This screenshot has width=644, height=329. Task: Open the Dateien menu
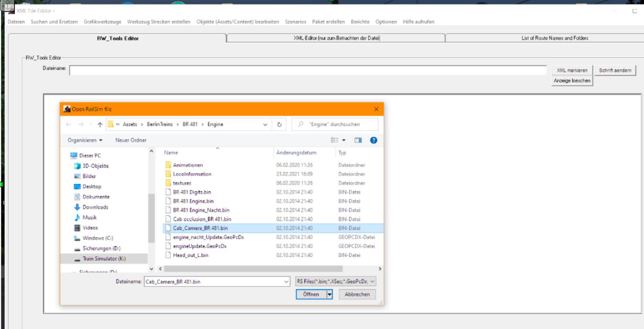(16, 22)
